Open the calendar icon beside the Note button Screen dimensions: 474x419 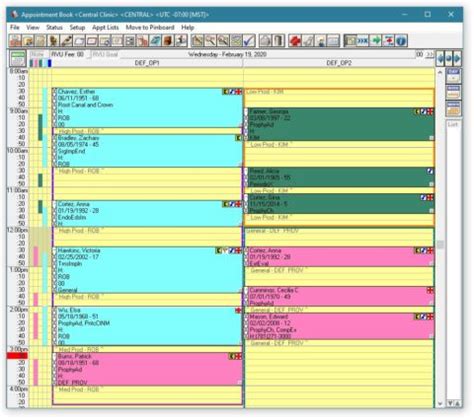coord(18,58)
